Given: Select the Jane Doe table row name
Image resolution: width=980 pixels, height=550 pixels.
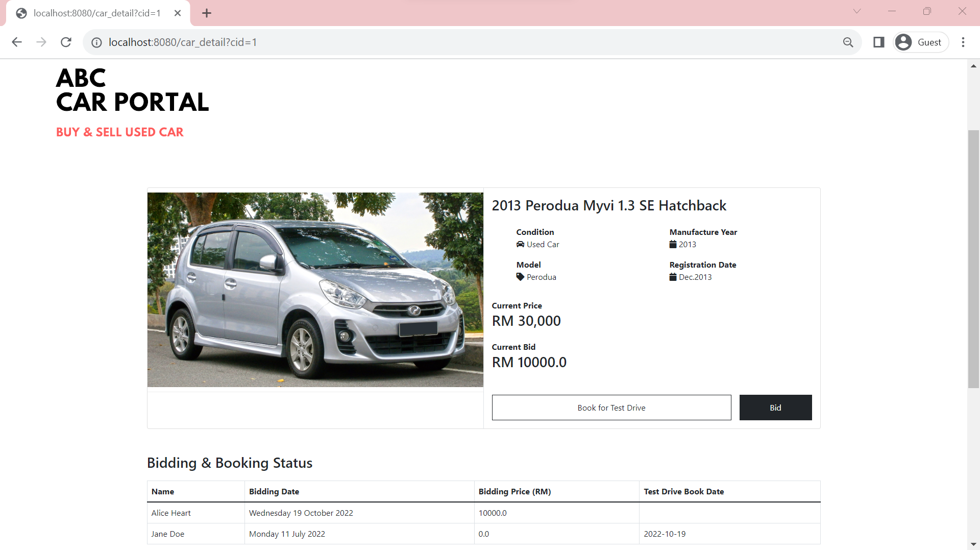Looking at the screenshot, I should pyautogui.click(x=168, y=534).
